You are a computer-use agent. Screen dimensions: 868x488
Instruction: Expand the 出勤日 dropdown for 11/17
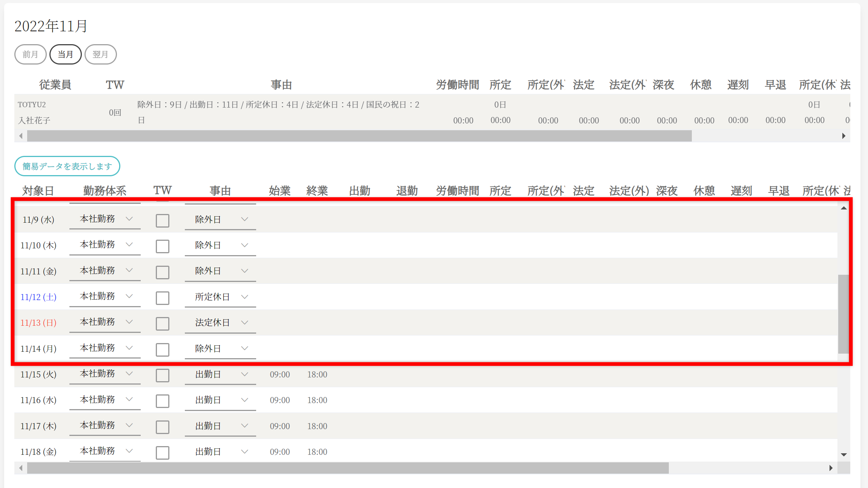220,426
